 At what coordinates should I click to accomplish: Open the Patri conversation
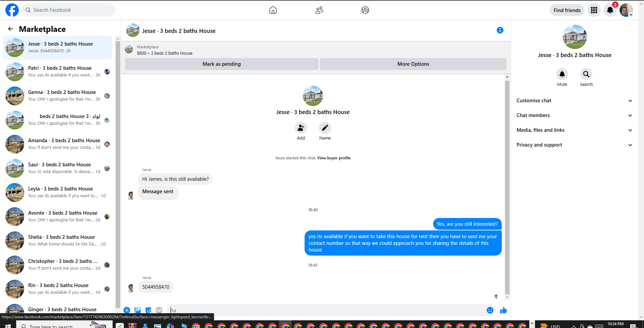57,72
